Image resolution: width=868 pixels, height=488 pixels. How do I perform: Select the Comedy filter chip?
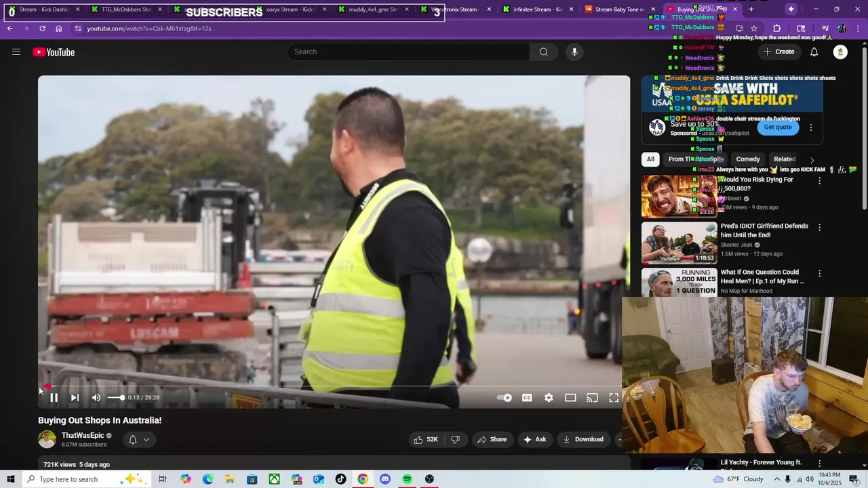748,159
